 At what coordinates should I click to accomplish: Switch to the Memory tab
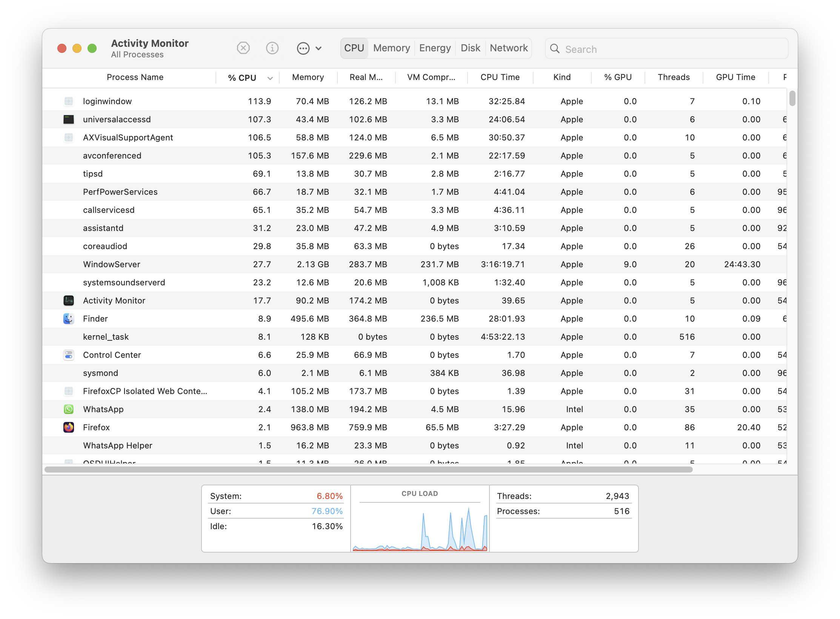(391, 48)
